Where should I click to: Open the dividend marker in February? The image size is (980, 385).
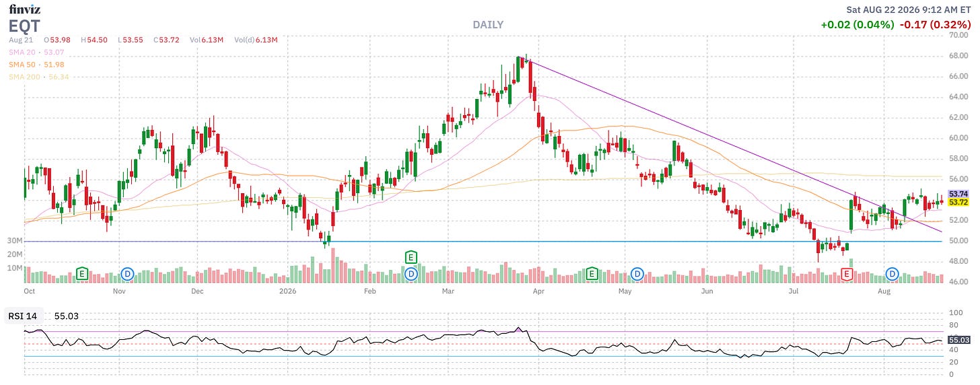pos(410,274)
